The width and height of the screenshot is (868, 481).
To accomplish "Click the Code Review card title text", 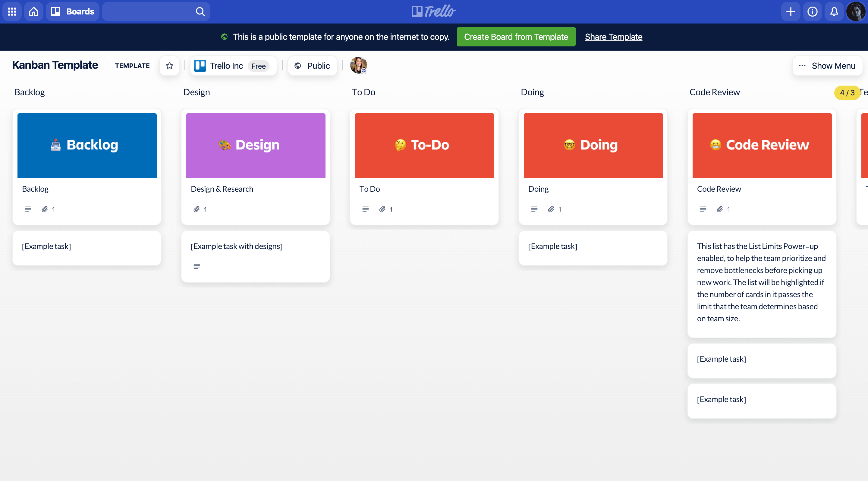I will coord(719,189).
